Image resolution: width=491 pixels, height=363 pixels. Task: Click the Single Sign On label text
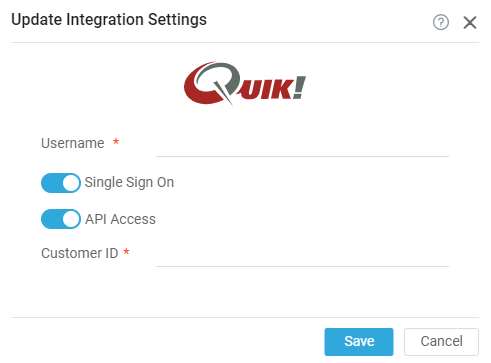pos(129,183)
